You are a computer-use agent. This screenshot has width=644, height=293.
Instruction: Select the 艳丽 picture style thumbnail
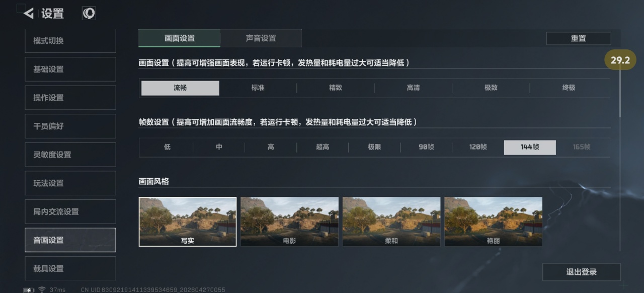493,222
